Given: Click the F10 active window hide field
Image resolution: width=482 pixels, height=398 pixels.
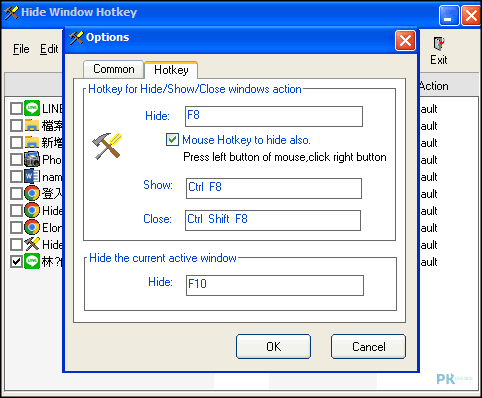Looking at the screenshot, I should (275, 285).
